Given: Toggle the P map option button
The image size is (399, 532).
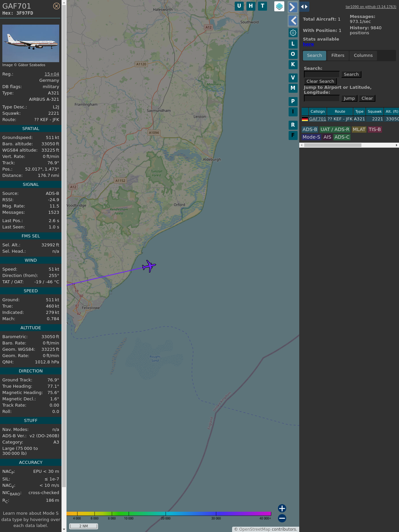Looking at the screenshot, I should tap(293, 101).
